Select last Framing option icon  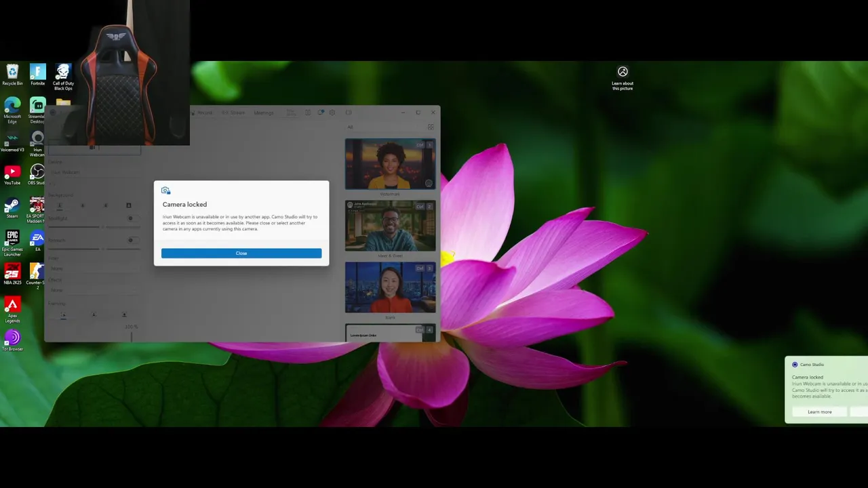point(124,315)
